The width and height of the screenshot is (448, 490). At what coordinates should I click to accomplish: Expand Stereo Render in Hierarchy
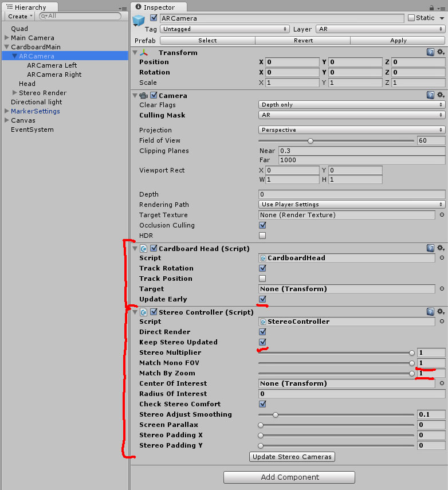pyautogui.click(x=15, y=92)
